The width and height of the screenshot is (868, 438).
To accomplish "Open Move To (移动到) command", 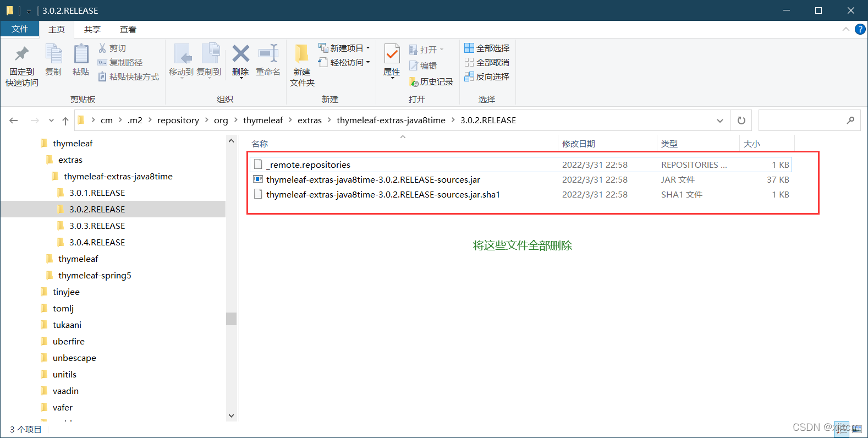I will point(181,61).
